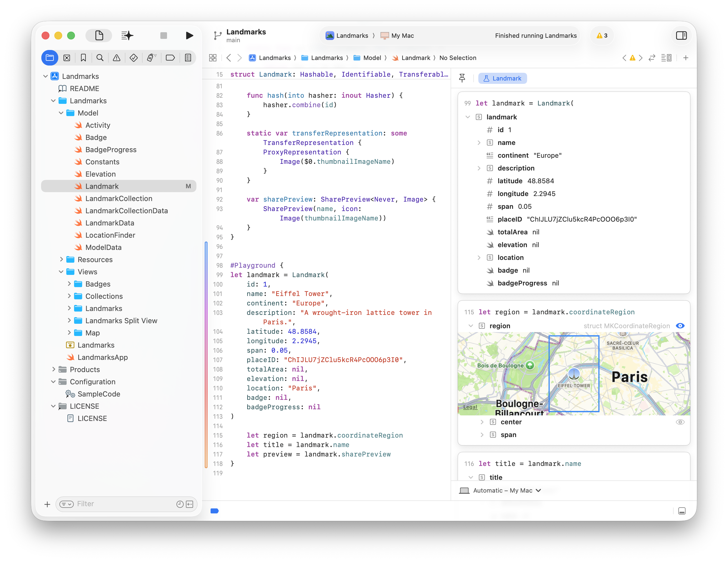Open the Project navigator folder icon

(x=50, y=57)
